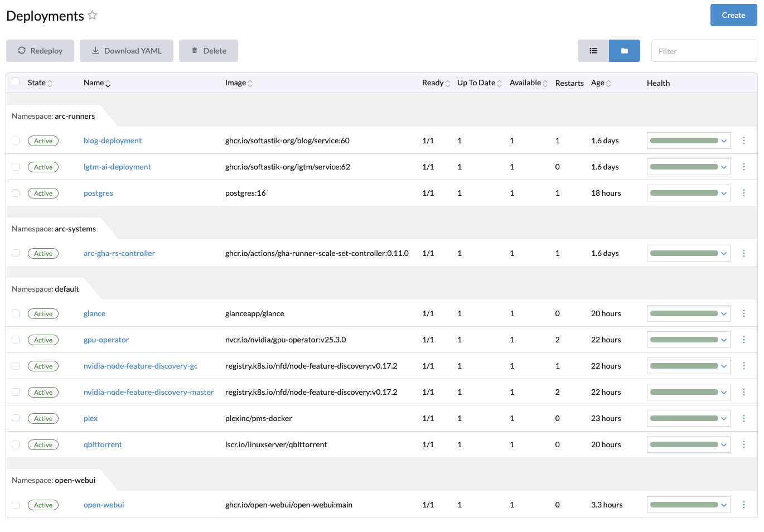Open actions menu for open-webui row
This screenshot has height=532, width=764.
tap(744, 505)
